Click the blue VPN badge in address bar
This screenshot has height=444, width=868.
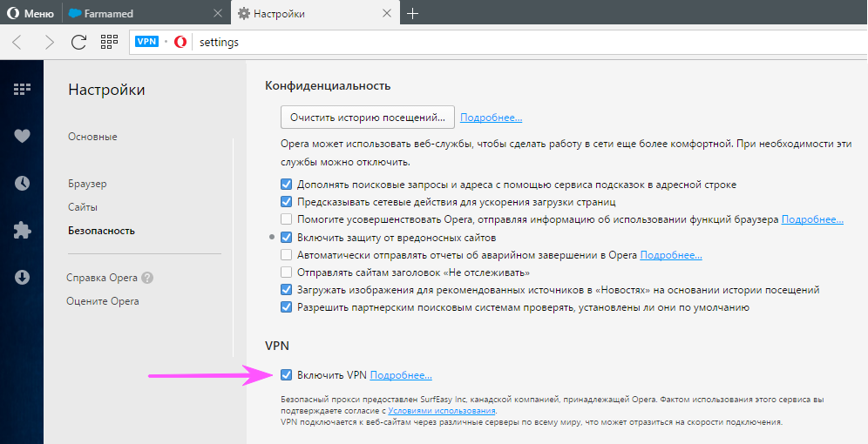146,42
